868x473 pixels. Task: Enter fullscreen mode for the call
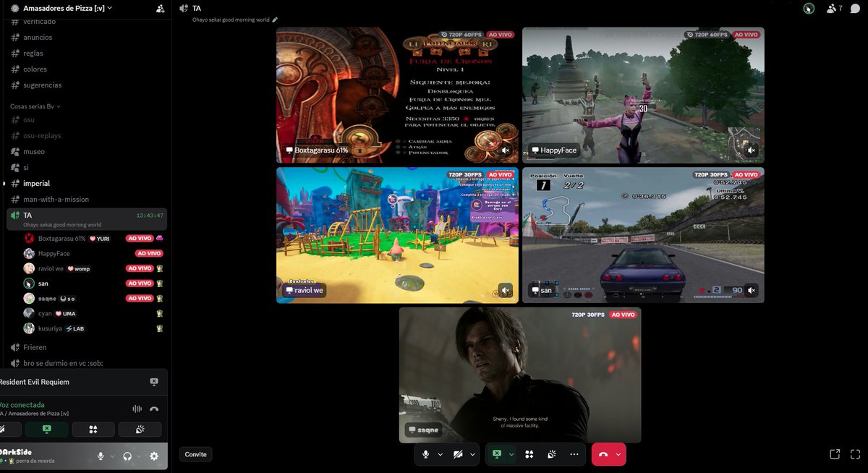pos(856,454)
